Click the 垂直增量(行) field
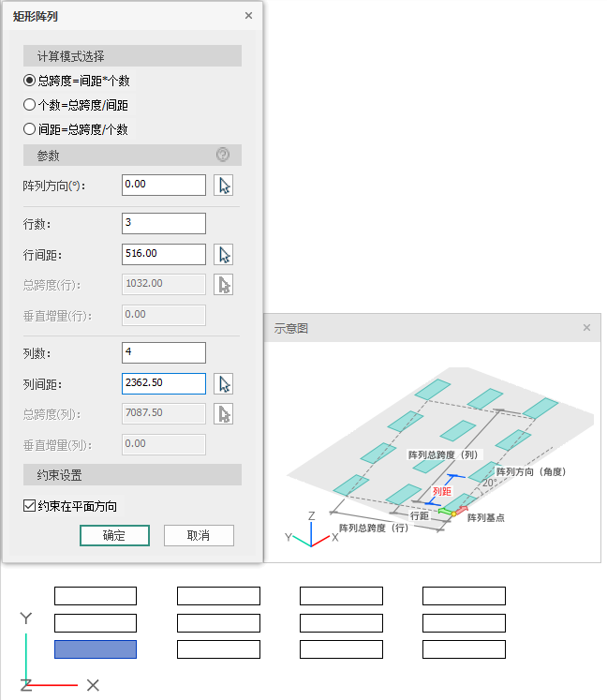The image size is (607, 700). click(x=164, y=315)
